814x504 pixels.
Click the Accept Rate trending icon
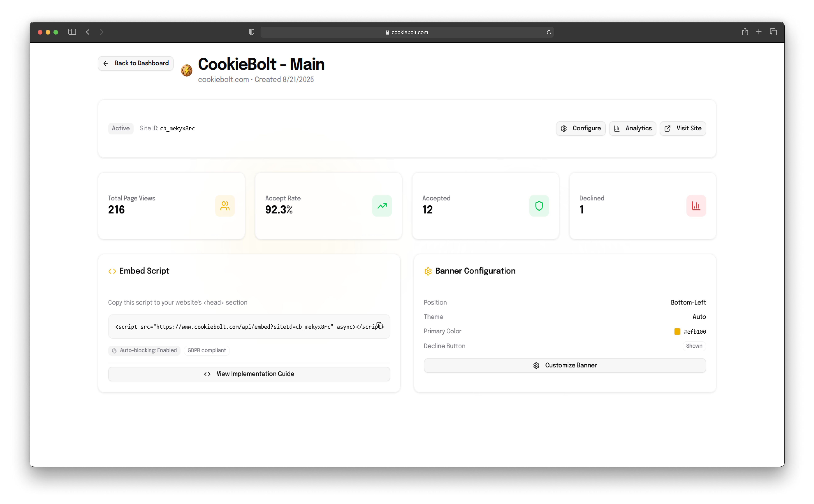[x=382, y=206]
